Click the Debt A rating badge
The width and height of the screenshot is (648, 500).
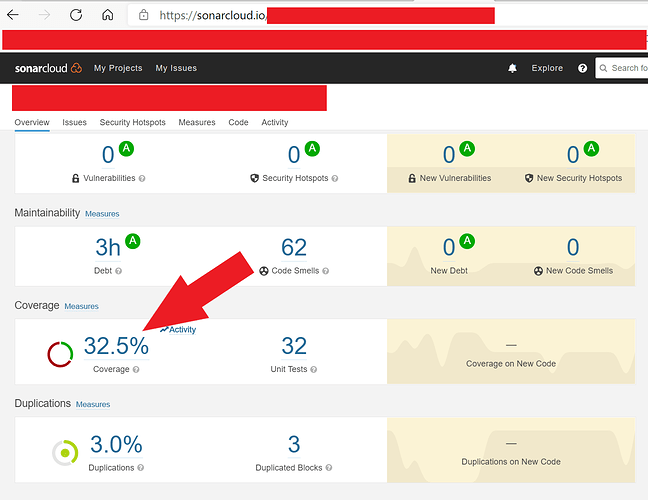pyautogui.click(x=133, y=241)
